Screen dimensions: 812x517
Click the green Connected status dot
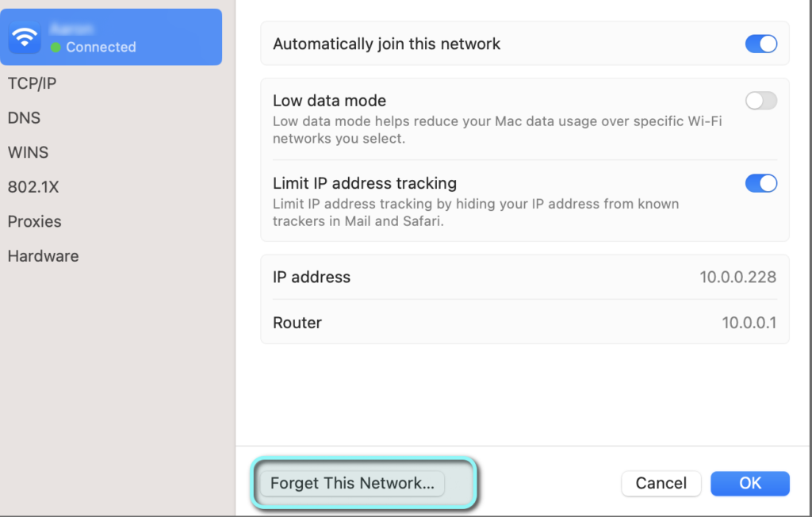tap(56, 48)
